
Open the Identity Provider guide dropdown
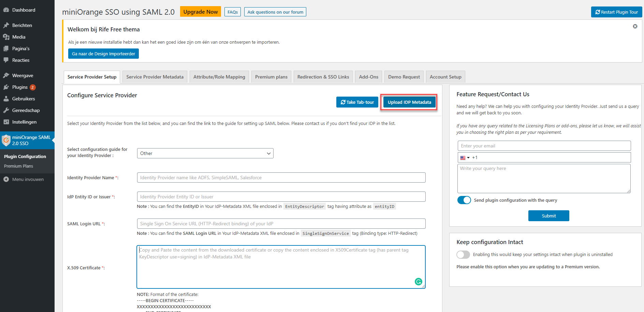click(x=205, y=153)
